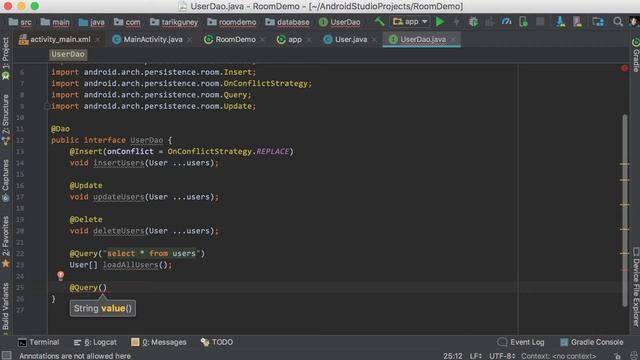Image resolution: width=640 pixels, height=360 pixels.
Task: Run the app with the green play icon
Action: [440, 22]
